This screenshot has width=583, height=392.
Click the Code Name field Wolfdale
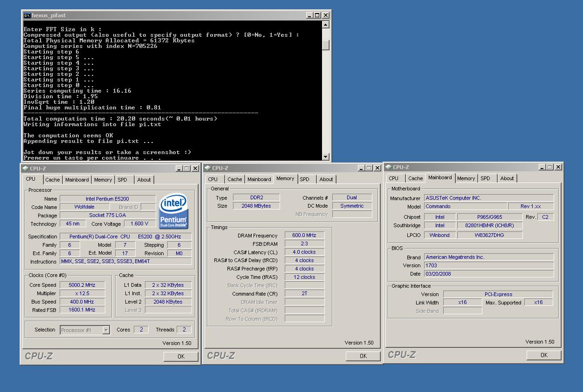(84, 207)
